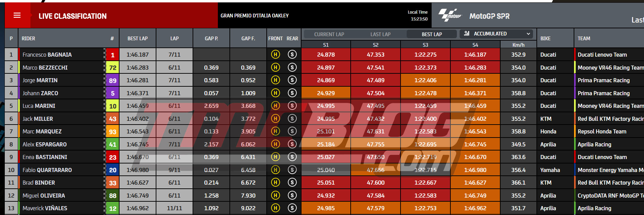Click the rear S tyre icon for Zarco
644x215 pixels.
292,93
